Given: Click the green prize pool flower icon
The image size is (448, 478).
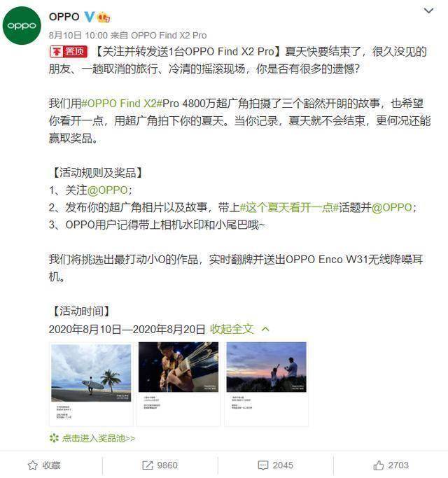Looking at the screenshot, I should coord(54,438).
